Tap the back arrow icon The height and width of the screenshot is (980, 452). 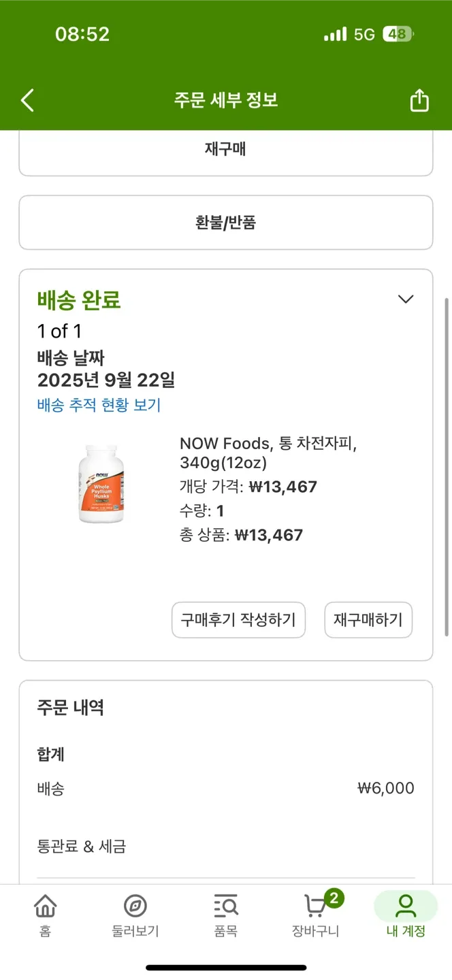click(x=27, y=101)
